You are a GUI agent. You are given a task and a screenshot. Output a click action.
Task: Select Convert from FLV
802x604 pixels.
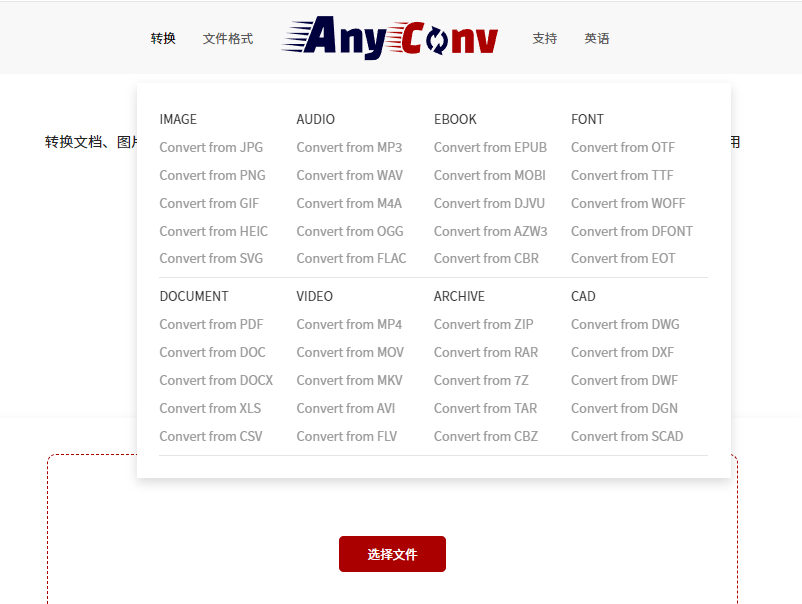coord(347,436)
